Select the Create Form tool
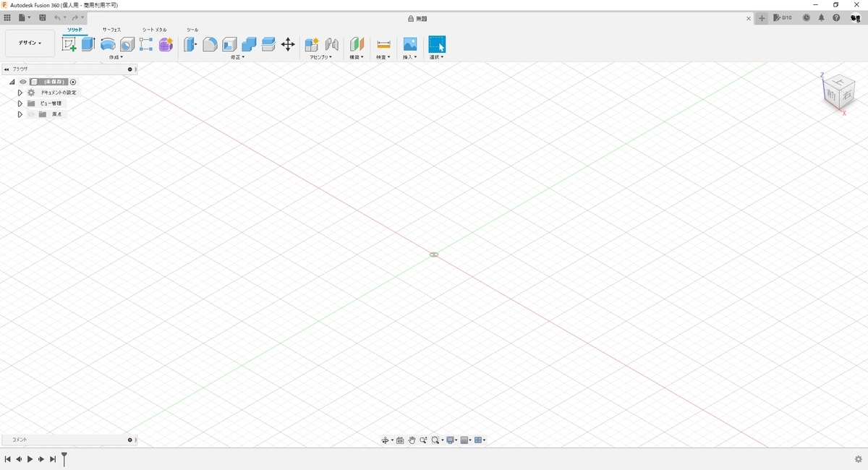The image size is (868, 470). click(166, 44)
